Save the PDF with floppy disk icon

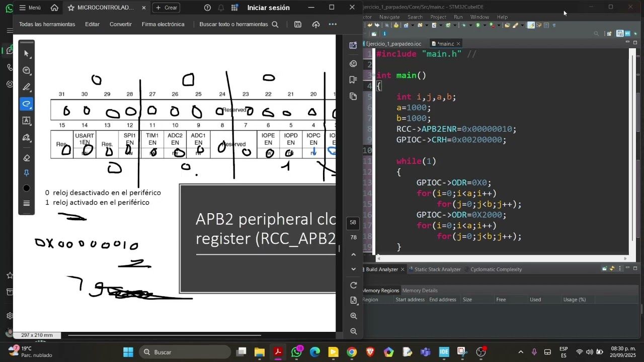[298, 24]
